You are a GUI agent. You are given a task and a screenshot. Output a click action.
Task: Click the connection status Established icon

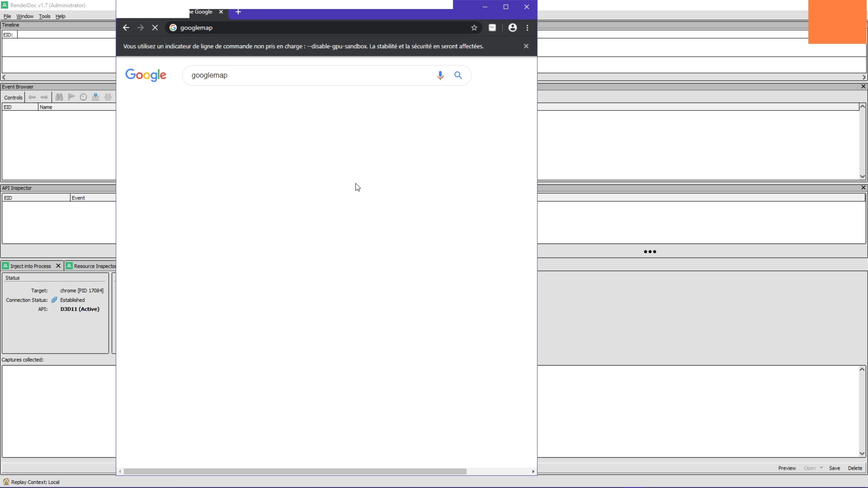(x=54, y=300)
